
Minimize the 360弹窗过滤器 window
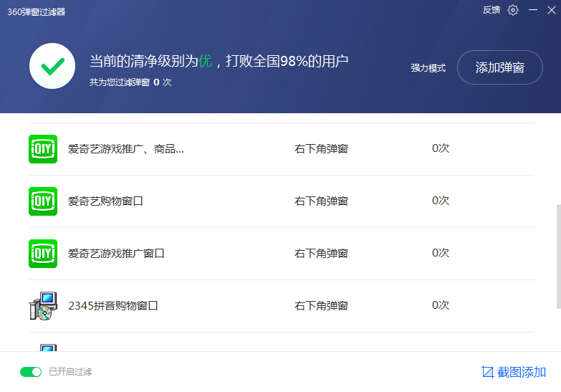pos(533,10)
